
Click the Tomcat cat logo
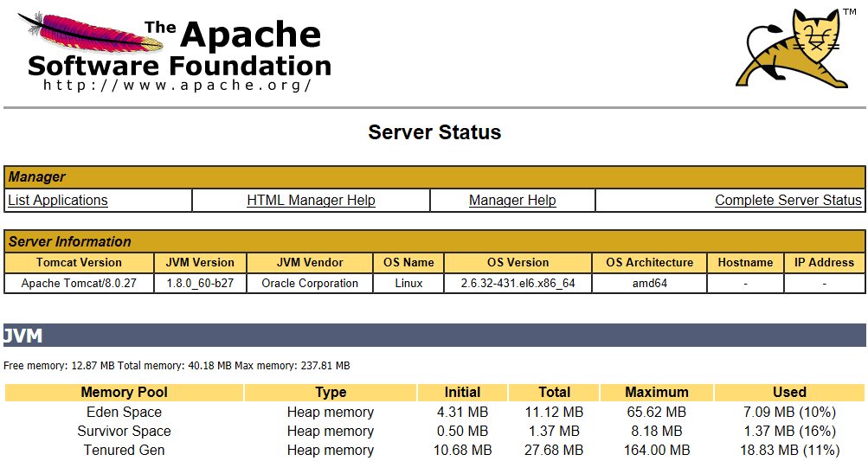pyautogui.click(x=795, y=48)
